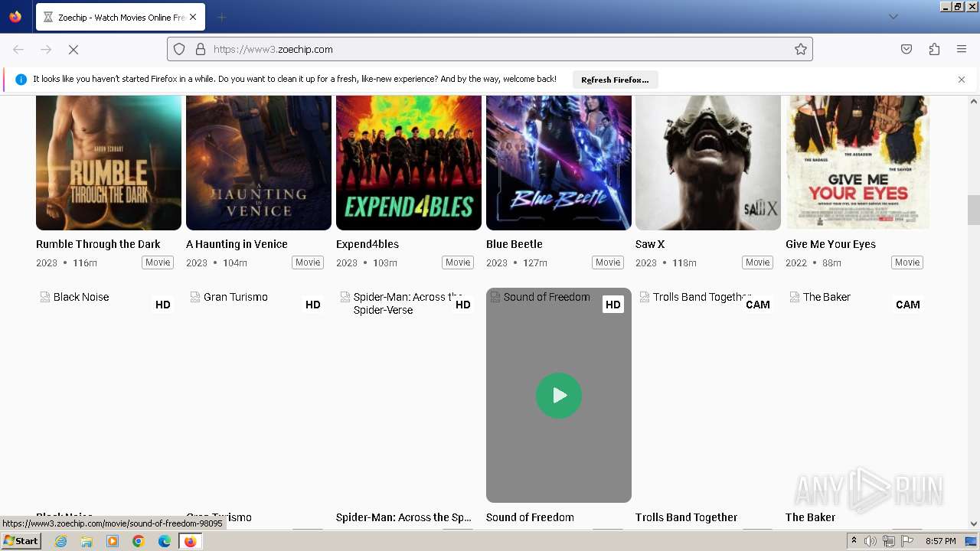Click the Trolls Band Together title link
The height and width of the screenshot is (551, 980).
click(x=687, y=517)
